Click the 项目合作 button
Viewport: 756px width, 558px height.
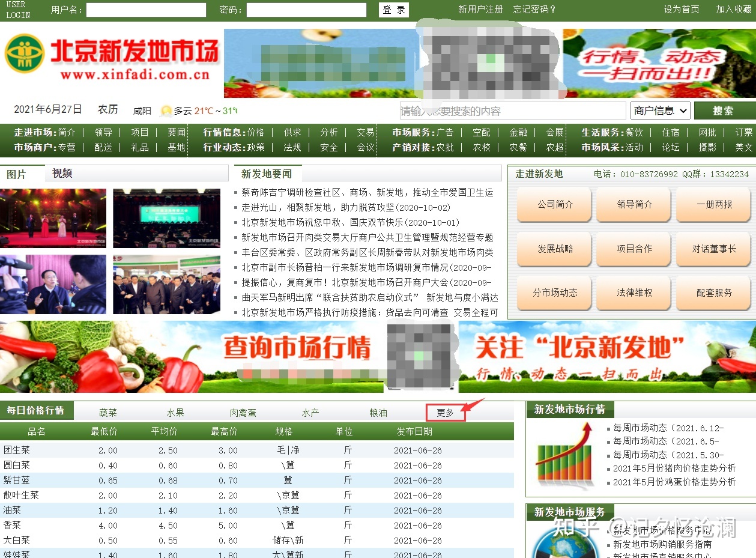(x=634, y=249)
